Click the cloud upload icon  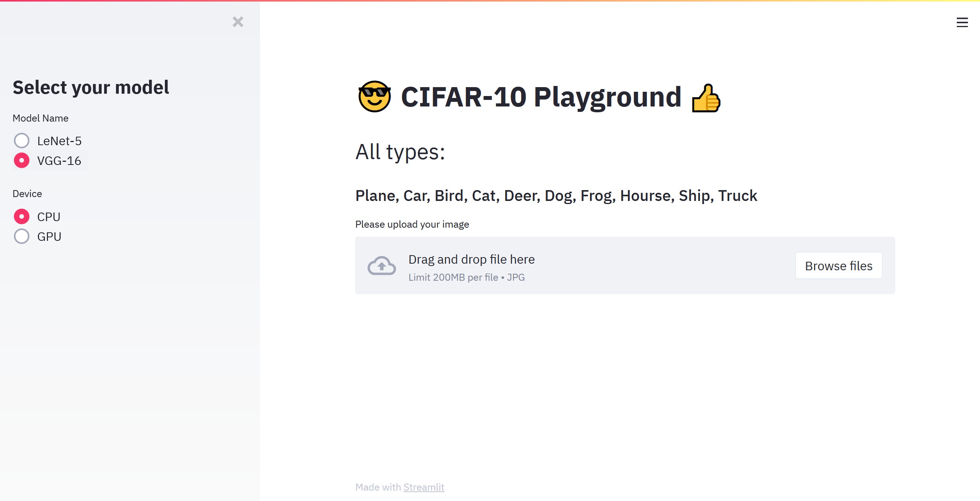click(381, 266)
